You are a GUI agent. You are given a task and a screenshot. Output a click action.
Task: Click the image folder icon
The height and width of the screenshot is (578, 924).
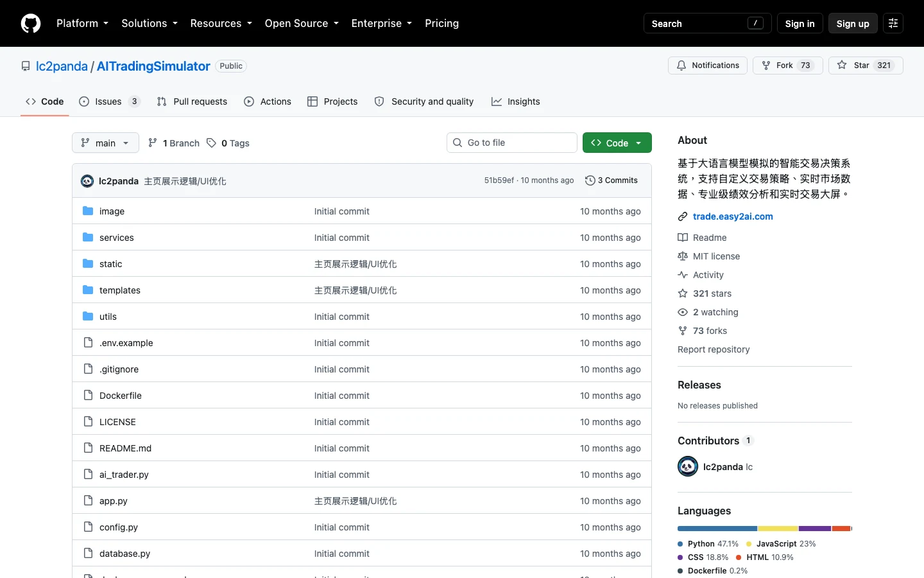pos(88,211)
